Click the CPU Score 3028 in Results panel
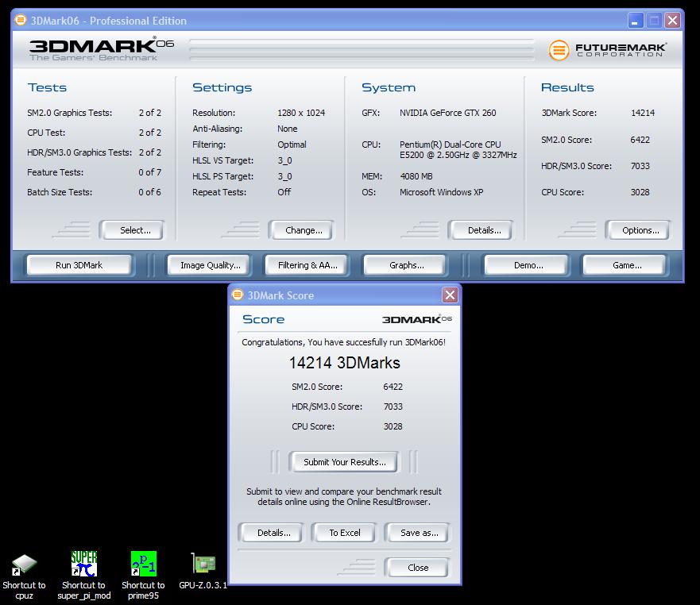700x605 pixels. [640, 192]
